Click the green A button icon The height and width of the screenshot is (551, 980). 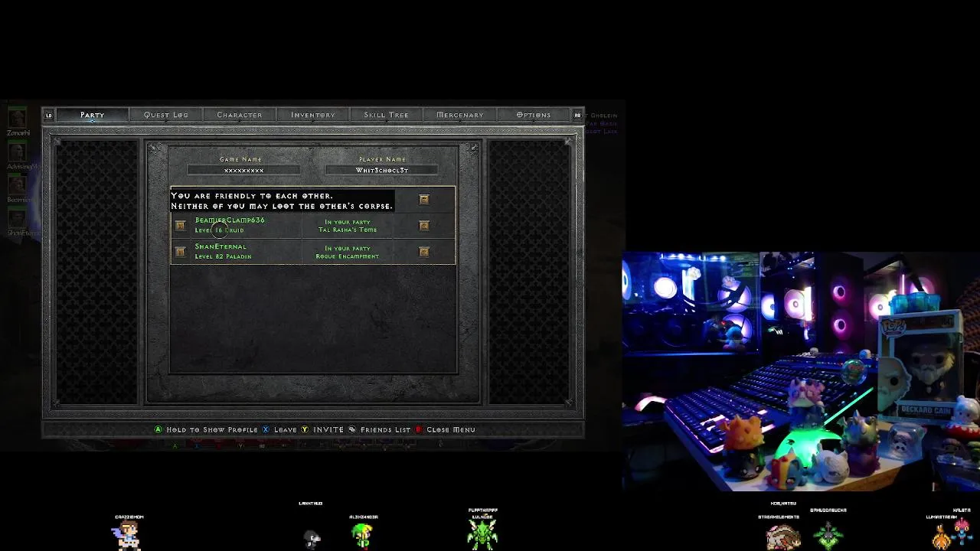[x=158, y=429]
